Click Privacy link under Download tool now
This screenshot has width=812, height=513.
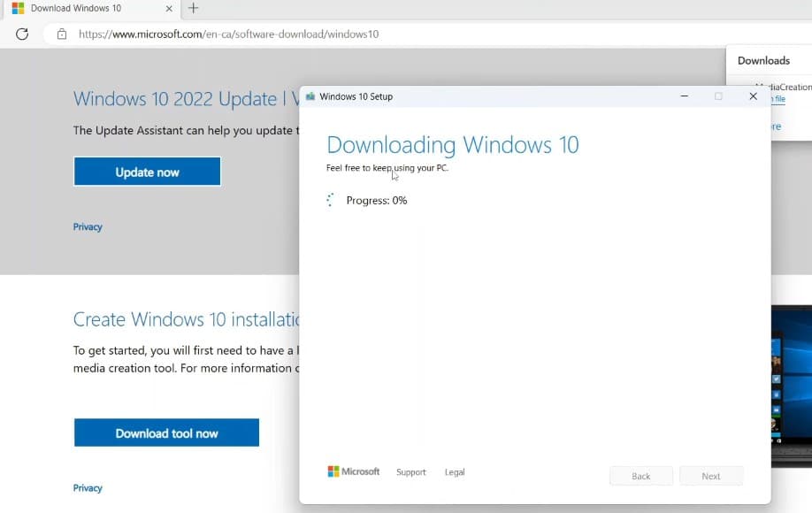pos(88,488)
